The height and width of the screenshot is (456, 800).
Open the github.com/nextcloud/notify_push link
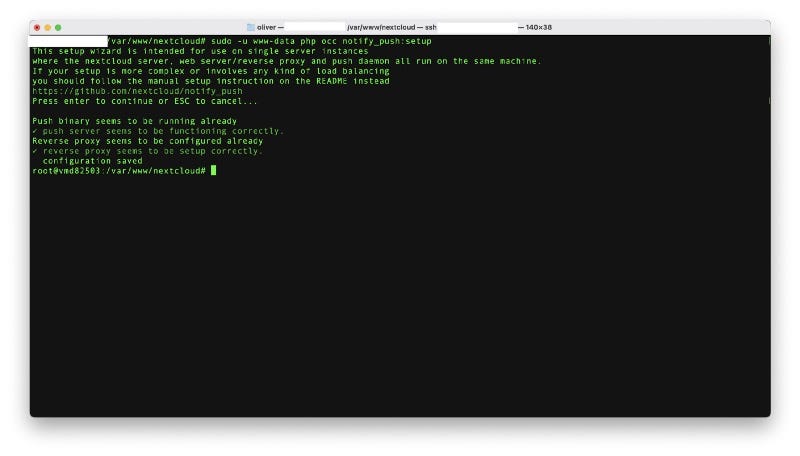(x=137, y=91)
